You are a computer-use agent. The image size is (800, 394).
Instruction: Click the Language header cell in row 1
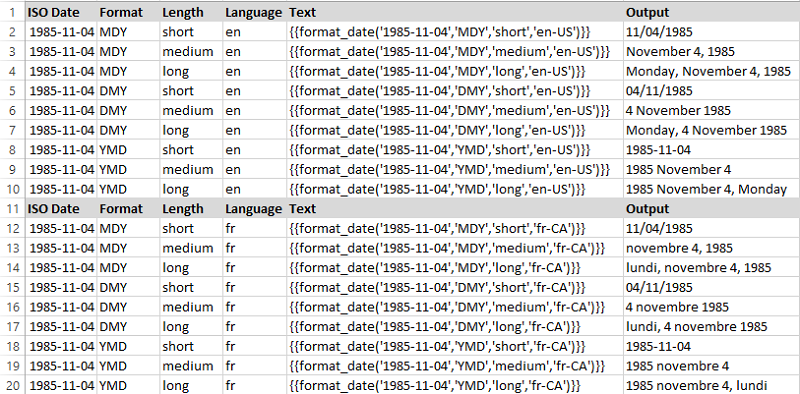point(255,12)
